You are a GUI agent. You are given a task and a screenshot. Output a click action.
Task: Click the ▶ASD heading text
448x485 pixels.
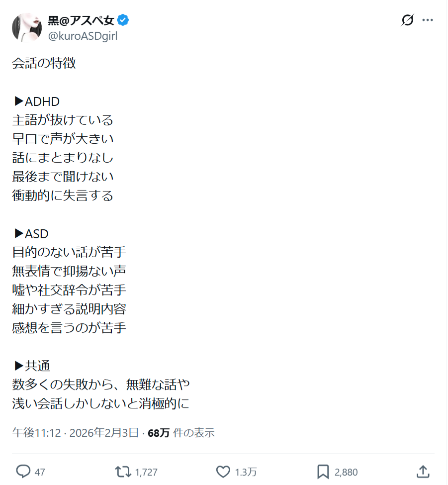[31, 234]
